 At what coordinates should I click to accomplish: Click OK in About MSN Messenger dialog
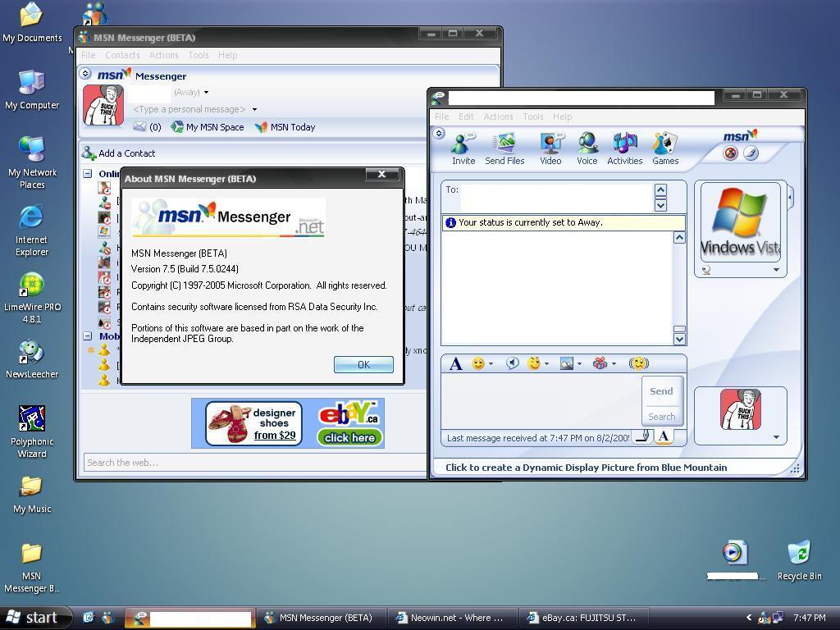click(x=363, y=365)
